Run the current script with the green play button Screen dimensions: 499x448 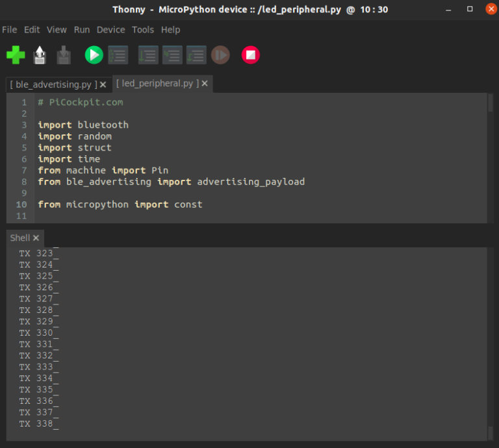[94, 55]
